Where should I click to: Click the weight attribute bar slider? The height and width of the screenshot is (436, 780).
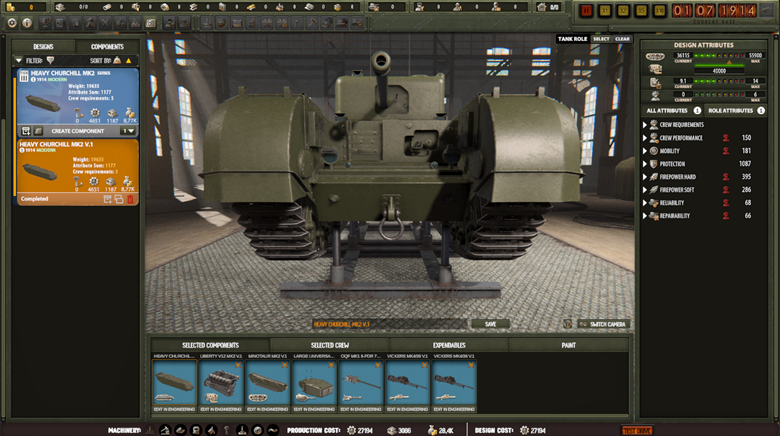719,56
